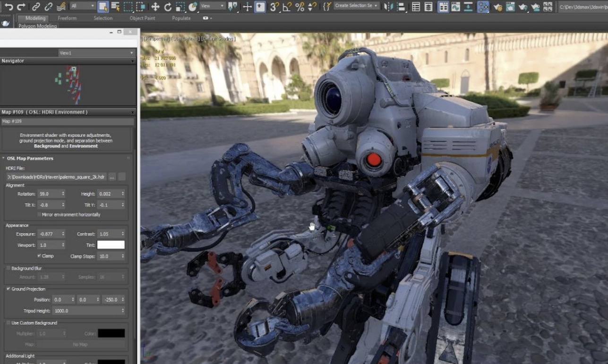This screenshot has width=608, height=364.
Task: Click the Render Production teapot icon
Action: click(522, 7)
